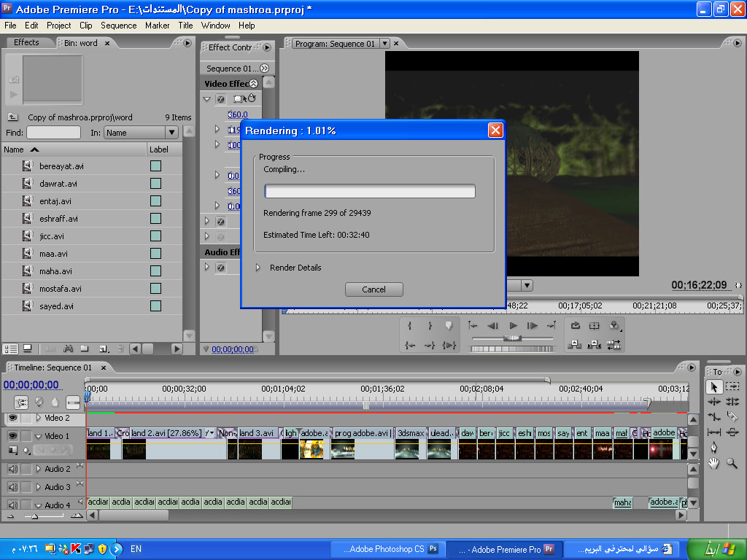Select the Razor tool
Screen dimensions: 747x560
[732, 416]
